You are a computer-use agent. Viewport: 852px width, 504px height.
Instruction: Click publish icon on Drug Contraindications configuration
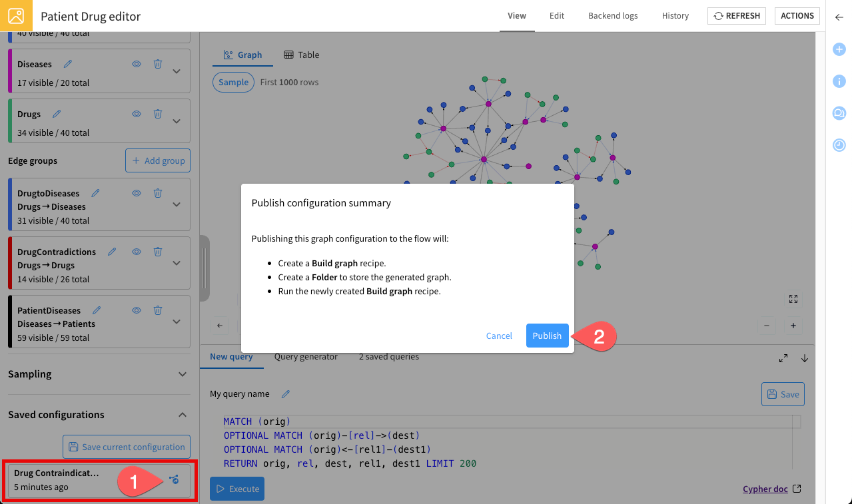tap(174, 479)
